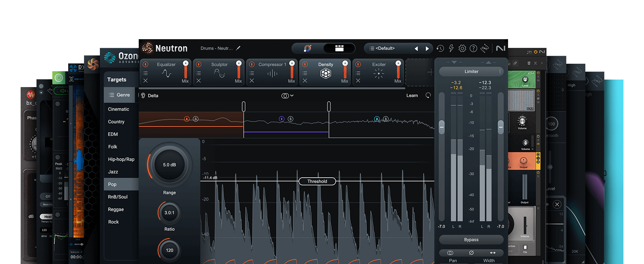Image resolution: width=644 pixels, height=264 pixels.
Task: Open the <Default> preset list
Action: [386, 48]
